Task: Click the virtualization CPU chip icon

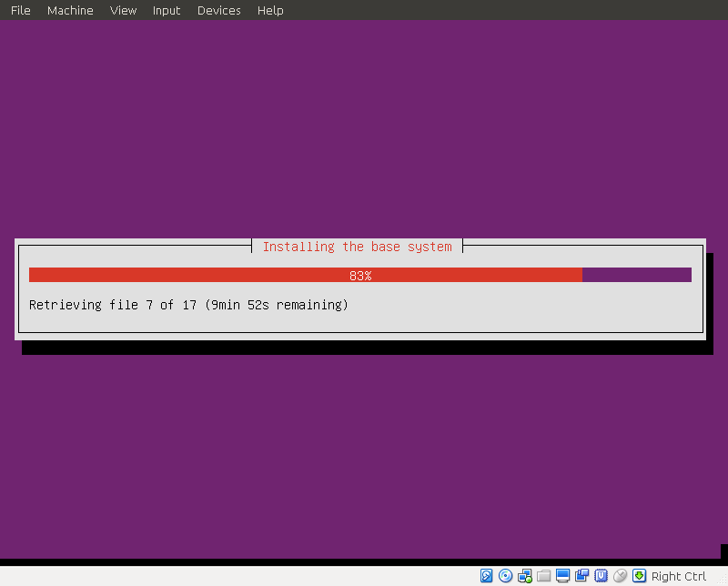Action: (x=602, y=576)
